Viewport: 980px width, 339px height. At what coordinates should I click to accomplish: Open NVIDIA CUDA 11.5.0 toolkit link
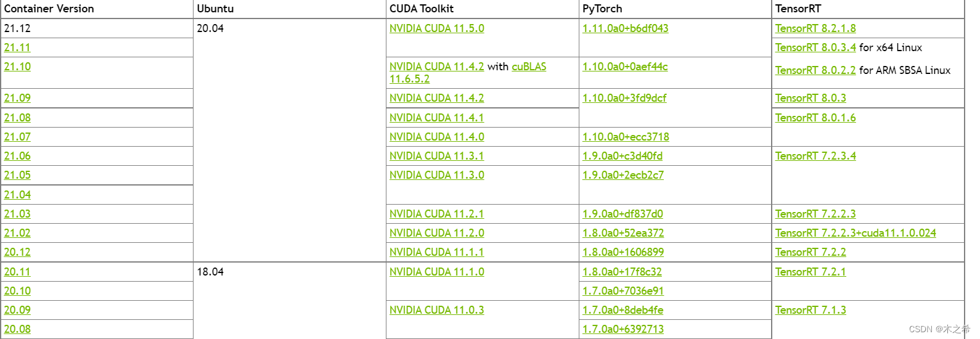coord(437,28)
